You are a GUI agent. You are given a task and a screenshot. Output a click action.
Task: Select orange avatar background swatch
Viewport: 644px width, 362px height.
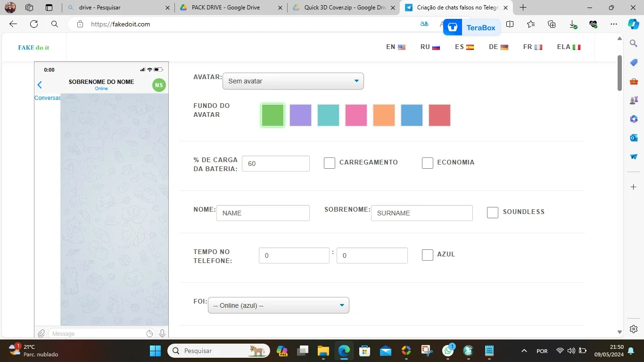pos(384,115)
